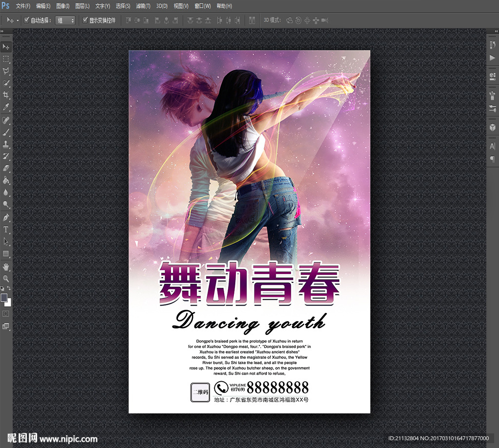Select the Blur tool
The width and height of the screenshot is (499, 448).
[x=6, y=193]
